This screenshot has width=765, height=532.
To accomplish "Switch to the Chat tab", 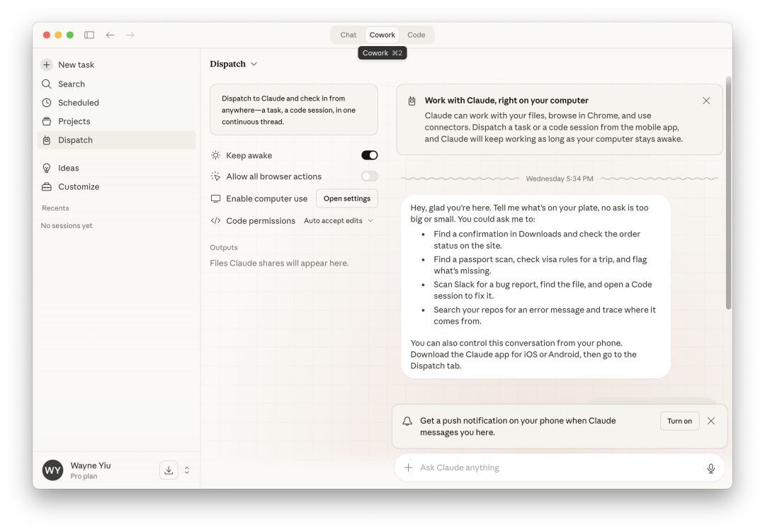I will [348, 35].
